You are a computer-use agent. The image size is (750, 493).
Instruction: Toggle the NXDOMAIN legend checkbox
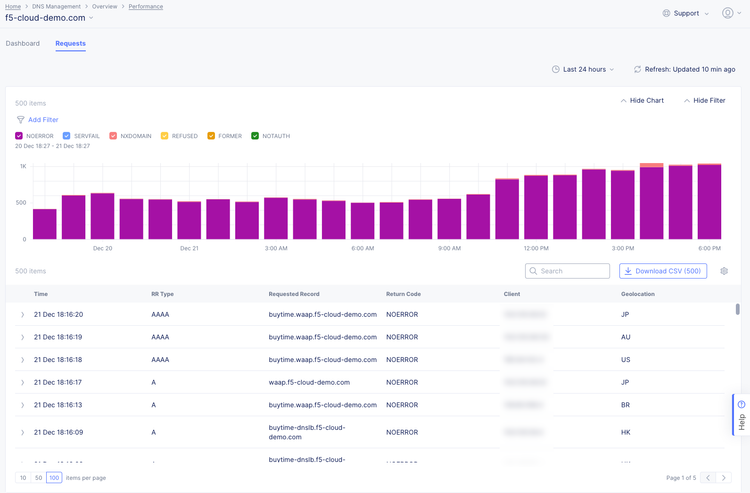pyautogui.click(x=113, y=136)
